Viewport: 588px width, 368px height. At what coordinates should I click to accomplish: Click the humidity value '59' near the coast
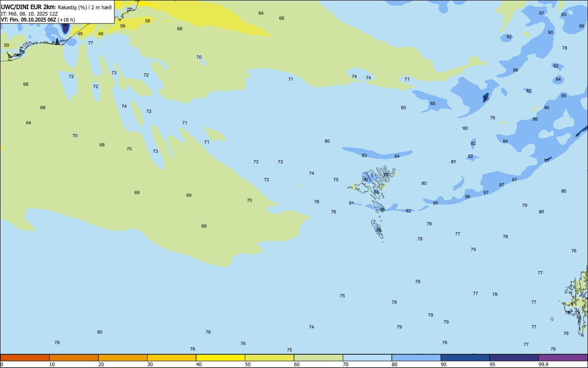[x=6, y=45]
